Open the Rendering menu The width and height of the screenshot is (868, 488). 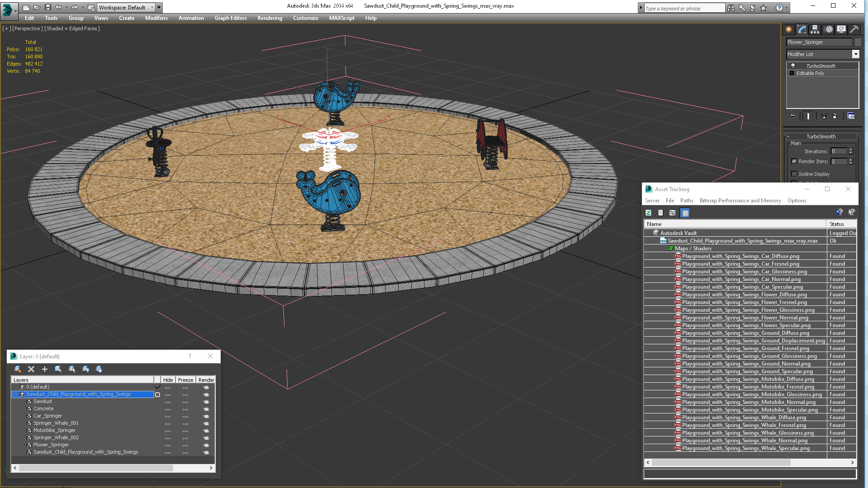tap(269, 18)
